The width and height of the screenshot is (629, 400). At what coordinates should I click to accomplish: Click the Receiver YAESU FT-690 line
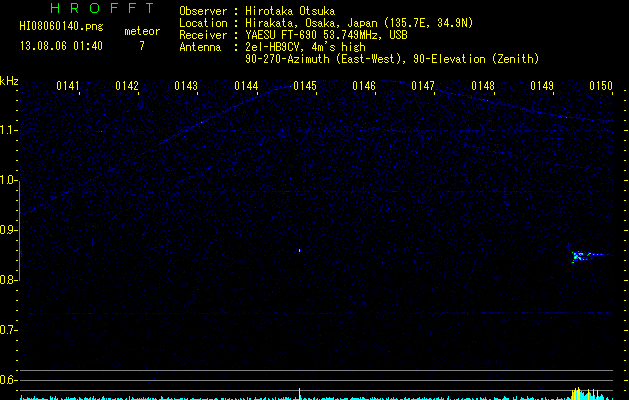293,35
